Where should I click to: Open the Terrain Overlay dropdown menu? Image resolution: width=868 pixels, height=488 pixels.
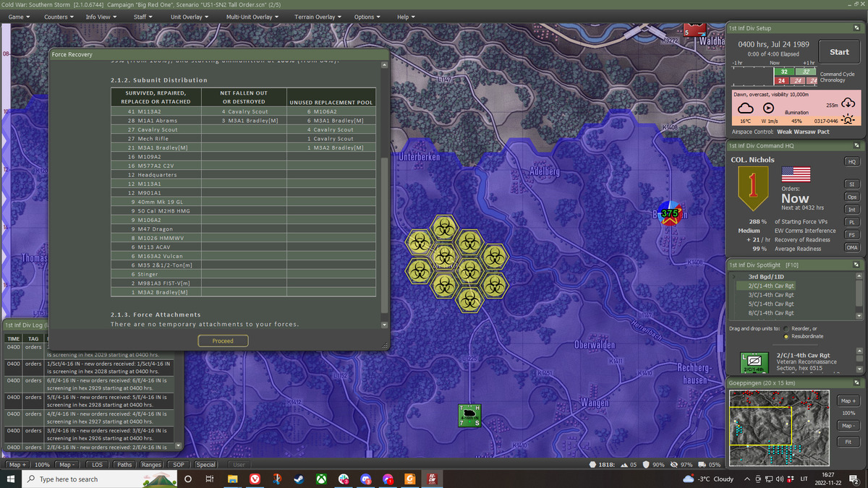318,17
